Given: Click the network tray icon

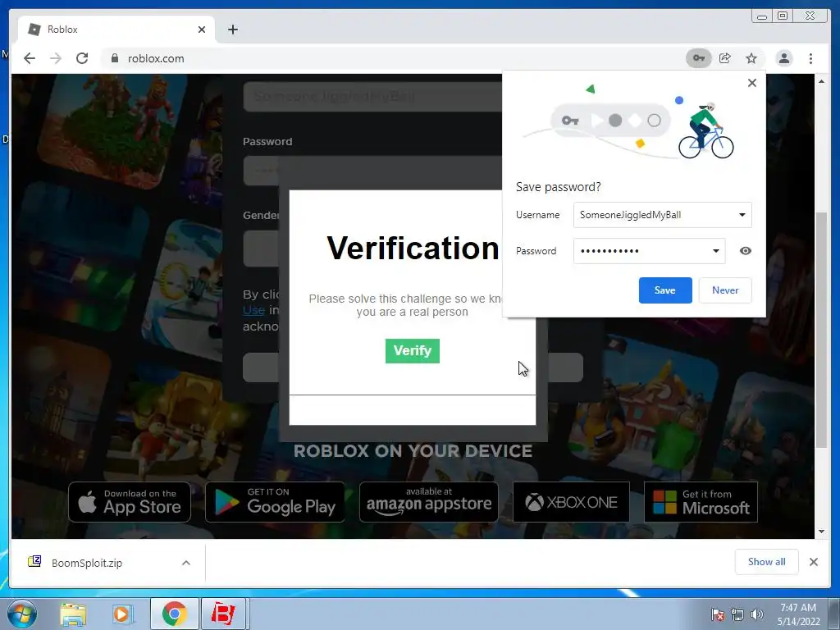Looking at the screenshot, I should 737,614.
